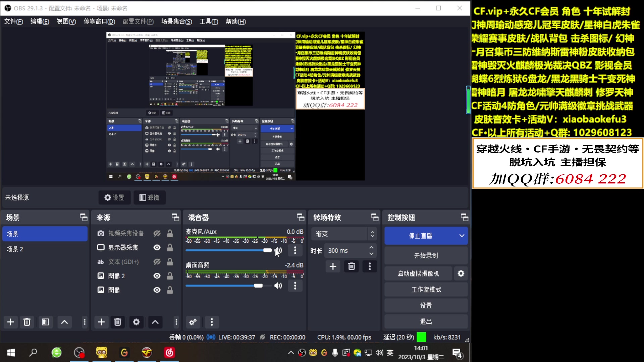Open source properties gear icon
This screenshot has height=362, width=644.
tap(136, 322)
